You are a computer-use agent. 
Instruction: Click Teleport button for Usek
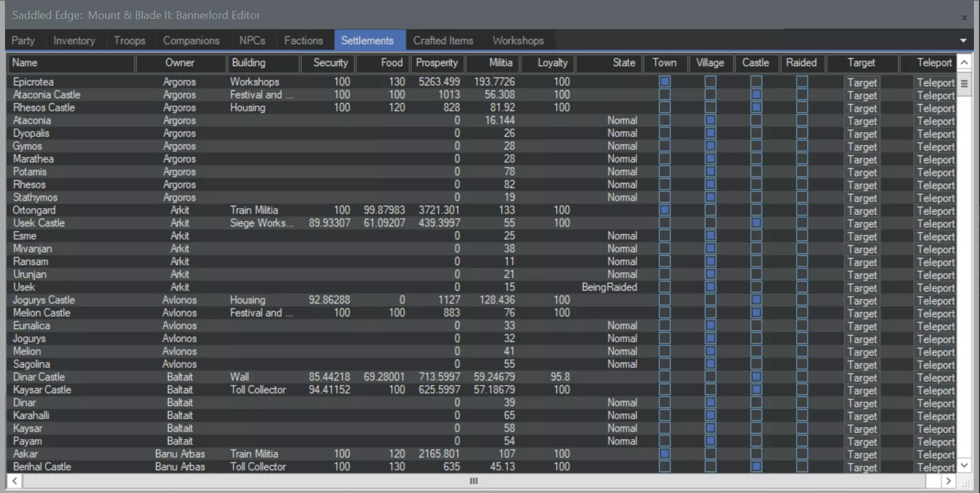coord(935,288)
